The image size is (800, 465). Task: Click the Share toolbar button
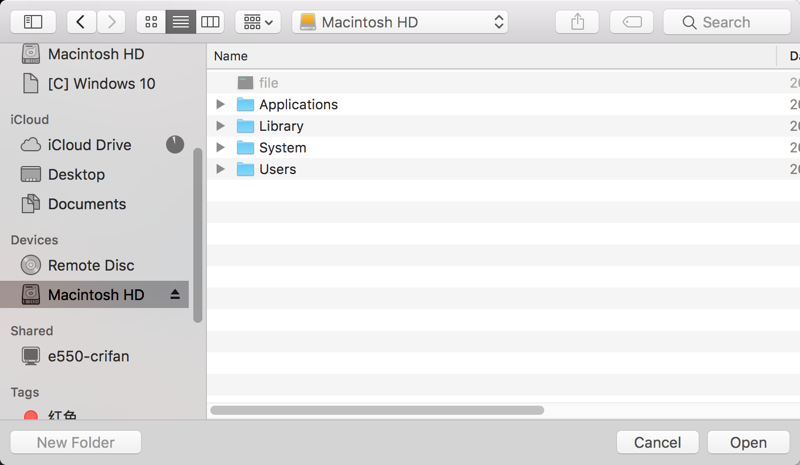[577, 22]
